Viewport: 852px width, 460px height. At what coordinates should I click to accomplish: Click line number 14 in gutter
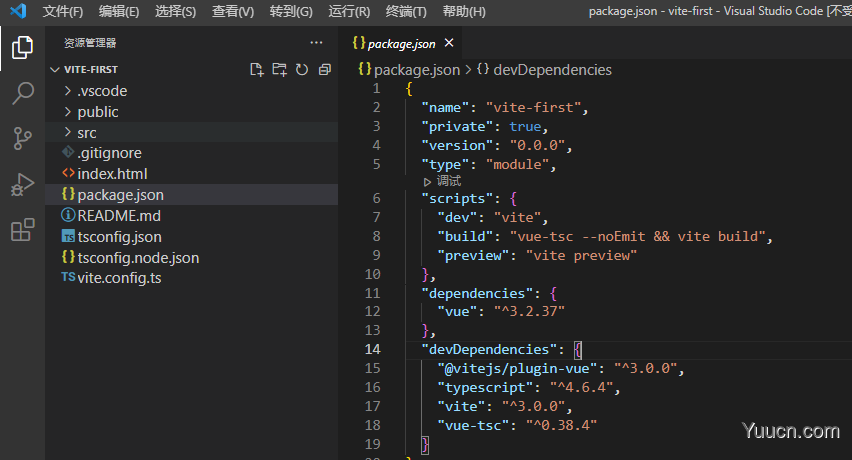[373, 349]
